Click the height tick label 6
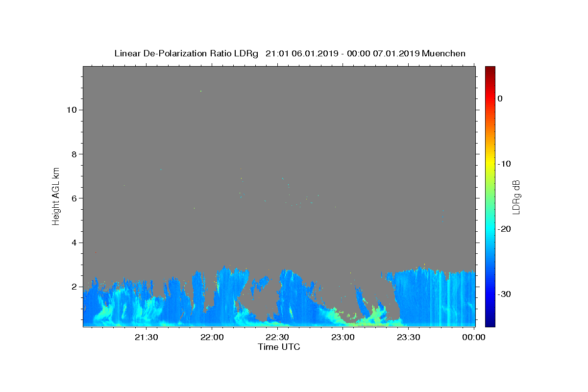The image size is (588, 392). pyautogui.click(x=74, y=198)
